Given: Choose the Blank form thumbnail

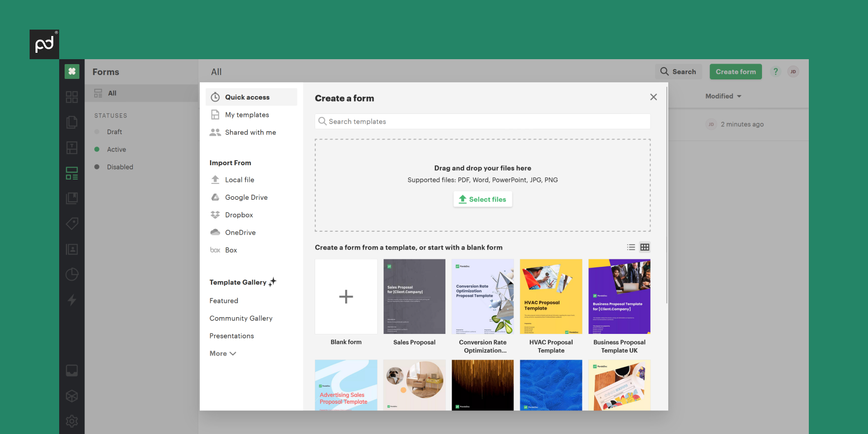Looking at the screenshot, I should point(346,296).
